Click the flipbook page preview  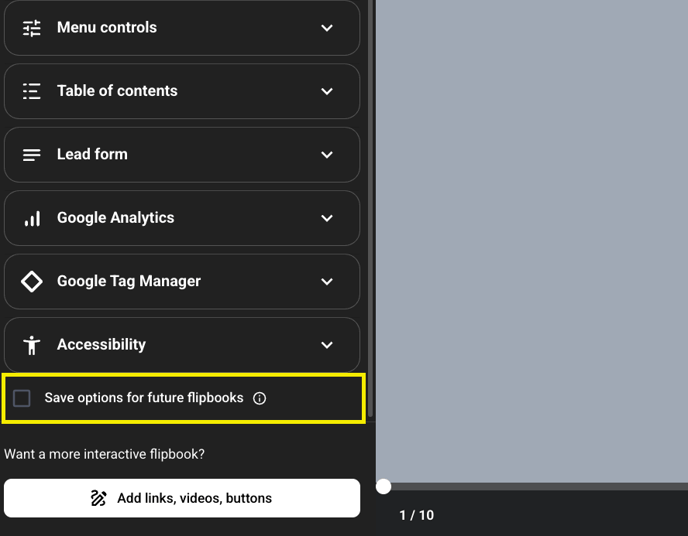[532, 241]
